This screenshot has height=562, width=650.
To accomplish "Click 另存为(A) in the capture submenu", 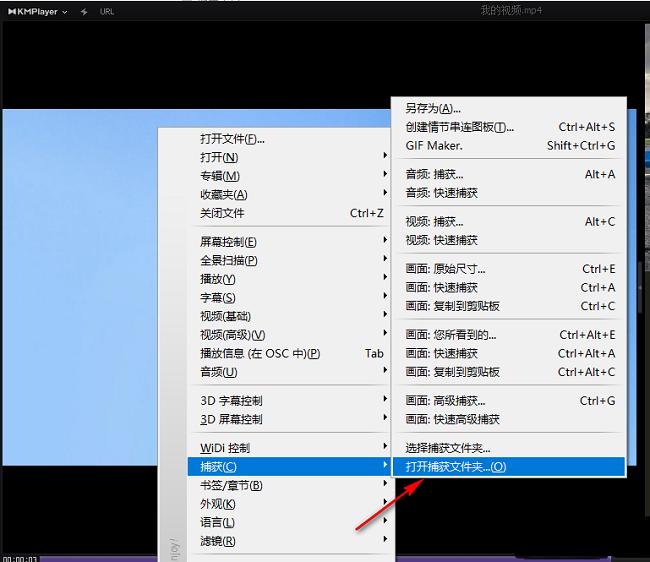I will [432, 108].
